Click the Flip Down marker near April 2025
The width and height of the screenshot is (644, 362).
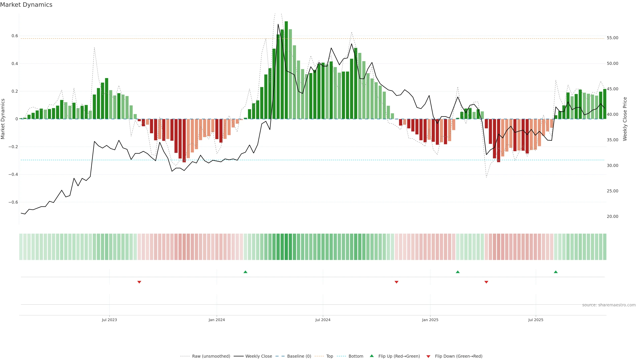pos(486,282)
